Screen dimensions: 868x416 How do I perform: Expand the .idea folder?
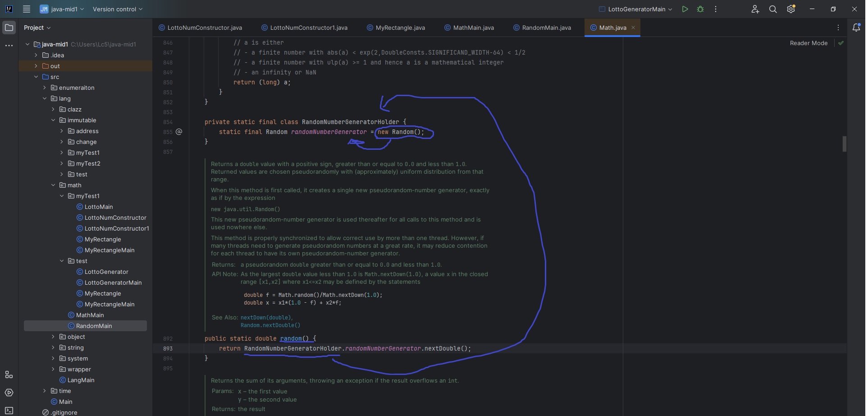[x=36, y=55]
